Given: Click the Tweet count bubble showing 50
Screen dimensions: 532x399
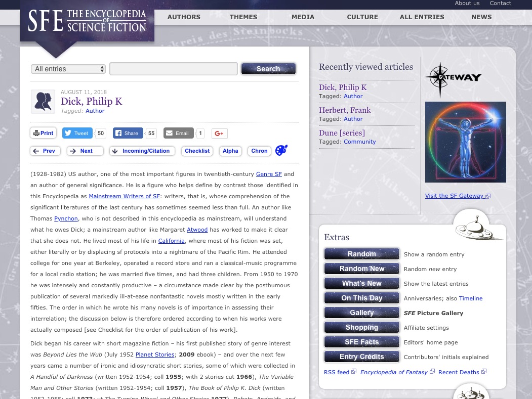Looking at the screenshot, I should point(100,133).
